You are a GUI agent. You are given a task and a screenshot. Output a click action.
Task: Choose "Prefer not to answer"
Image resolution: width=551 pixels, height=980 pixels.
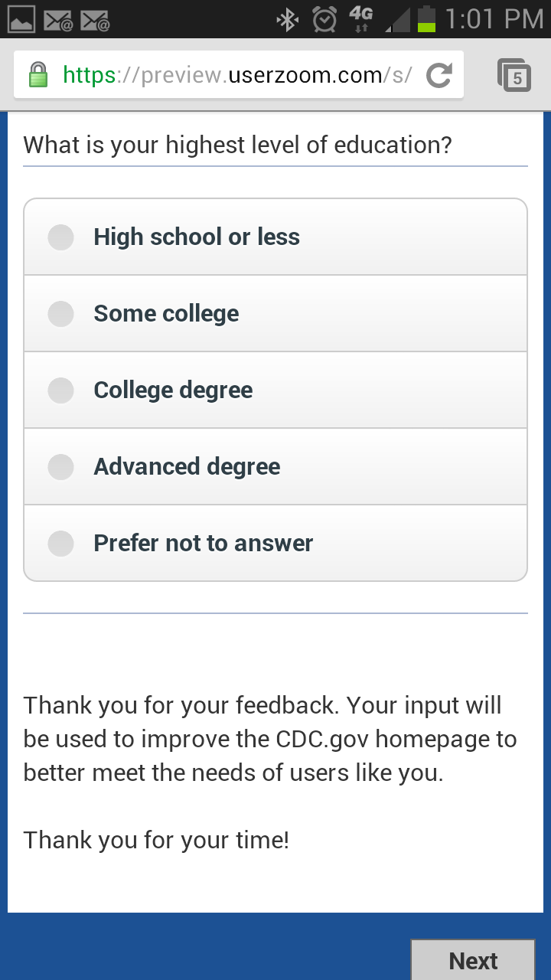point(61,544)
